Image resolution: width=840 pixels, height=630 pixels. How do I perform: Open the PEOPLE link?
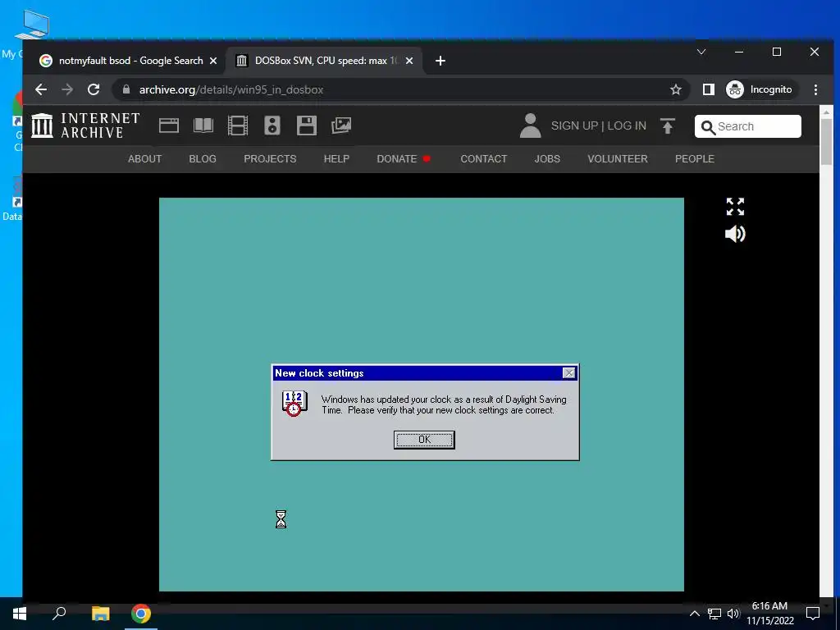click(694, 159)
